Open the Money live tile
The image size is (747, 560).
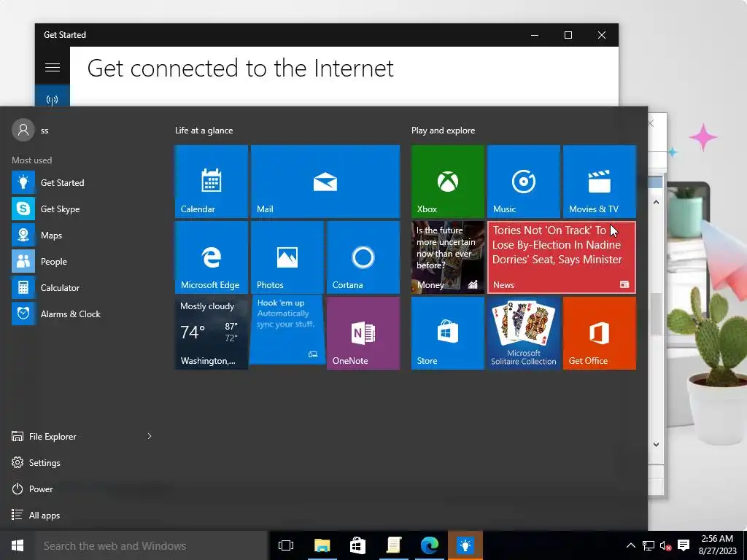[448, 257]
